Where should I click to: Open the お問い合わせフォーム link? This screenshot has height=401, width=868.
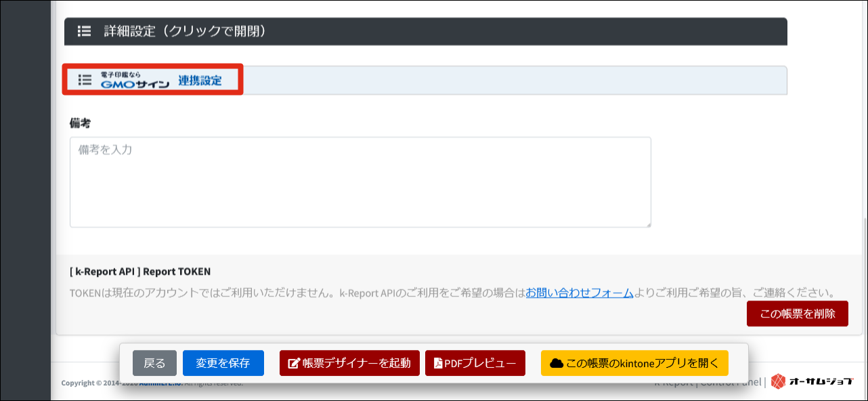point(580,293)
